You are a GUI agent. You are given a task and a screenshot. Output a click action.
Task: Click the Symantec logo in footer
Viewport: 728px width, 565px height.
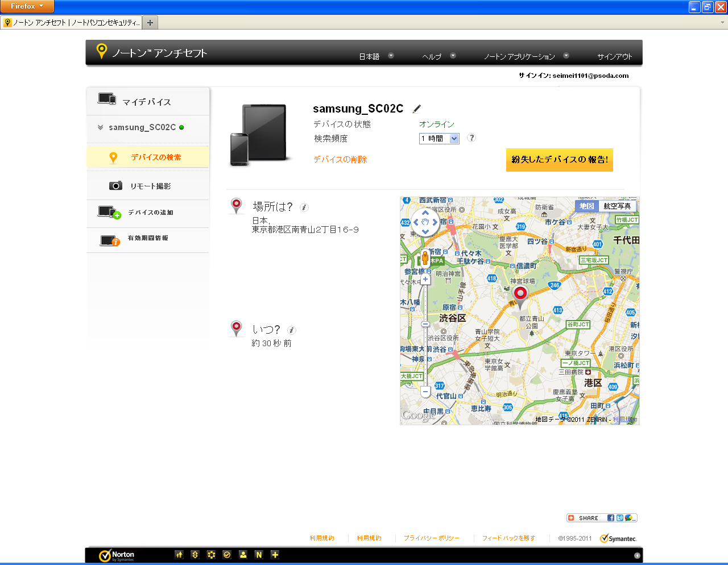(x=618, y=538)
